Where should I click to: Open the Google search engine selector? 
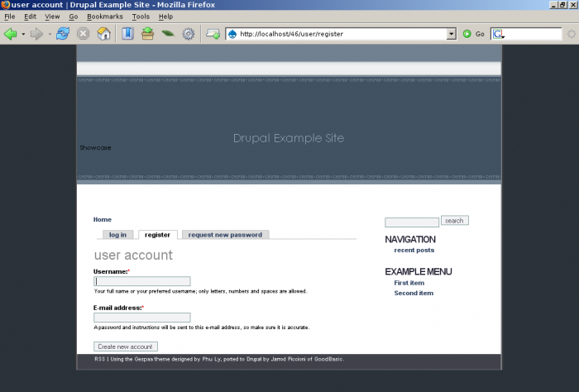click(x=498, y=34)
